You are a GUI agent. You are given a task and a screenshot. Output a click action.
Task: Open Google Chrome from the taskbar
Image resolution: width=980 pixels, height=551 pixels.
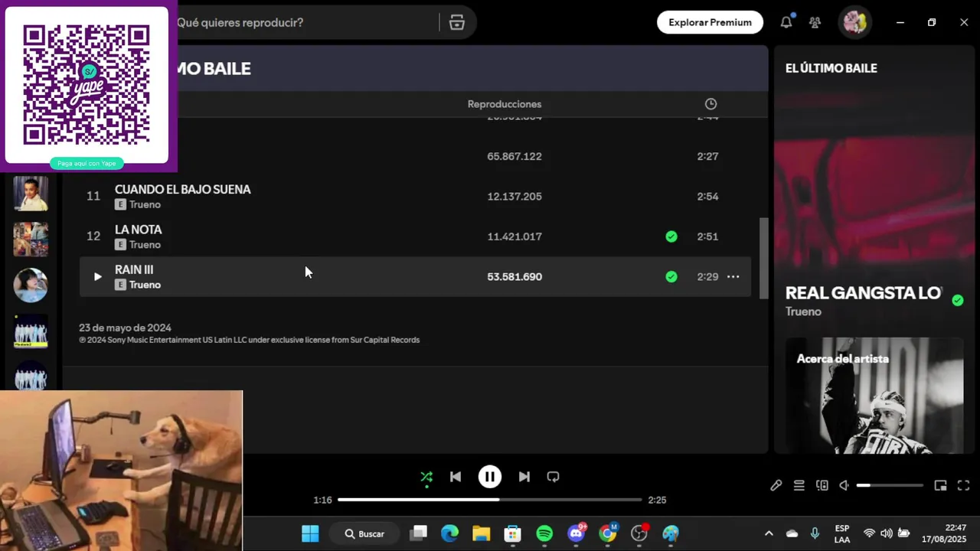point(608,533)
